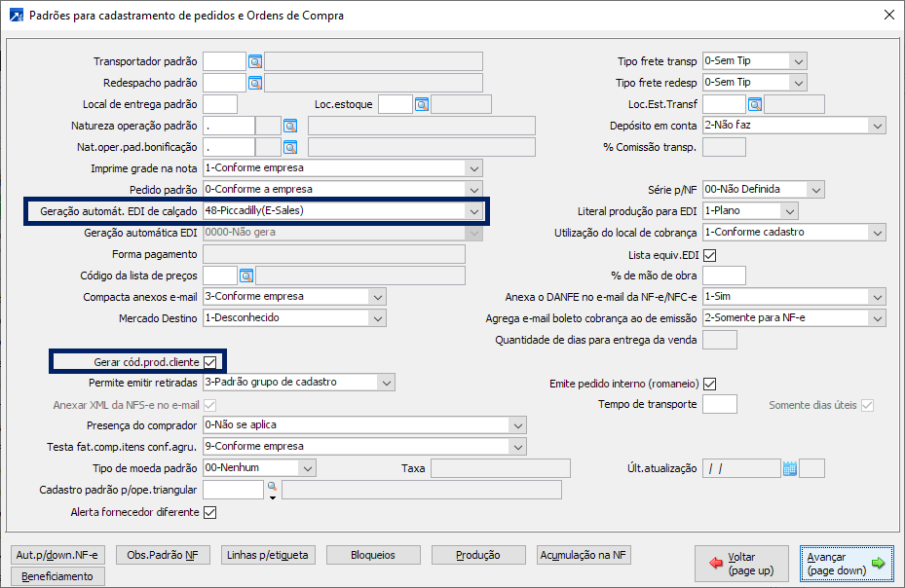Image resolution: width=905 pixels, height=588 pixels.
Task: Click the Avançar (page down) button
Action: pos(846,564)
